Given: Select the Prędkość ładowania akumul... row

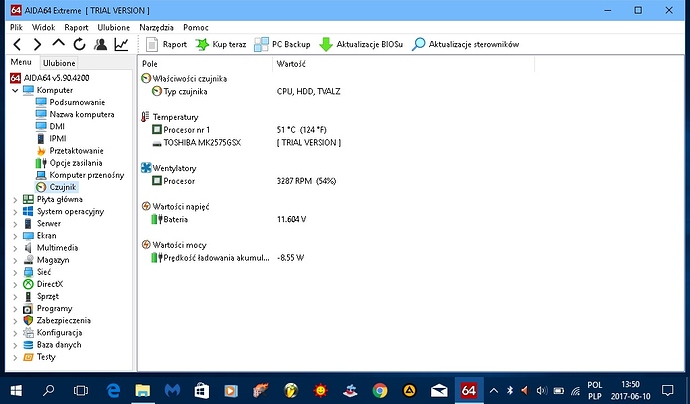Looking at the screenshot, I should 336,258.
